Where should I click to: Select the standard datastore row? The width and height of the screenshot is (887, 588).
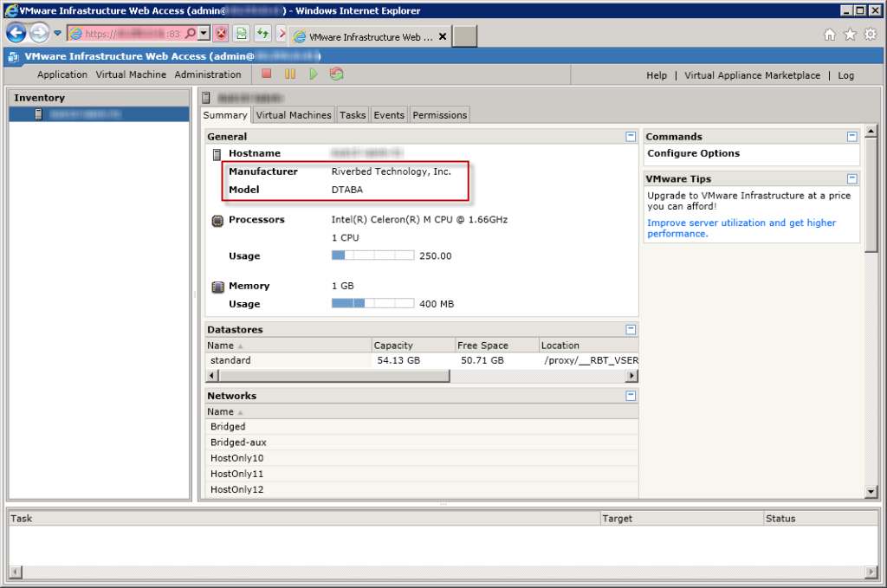pos(422,360)
